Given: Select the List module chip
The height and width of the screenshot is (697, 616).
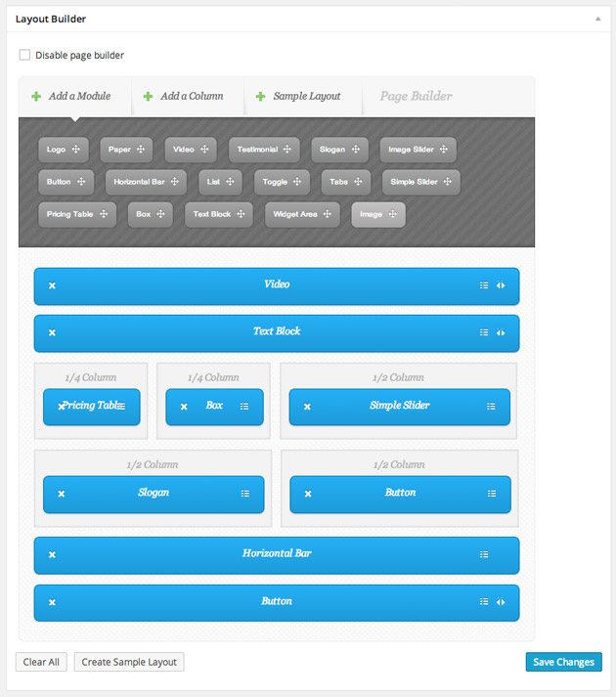Looking at the screenshot, I should point(221,182).
